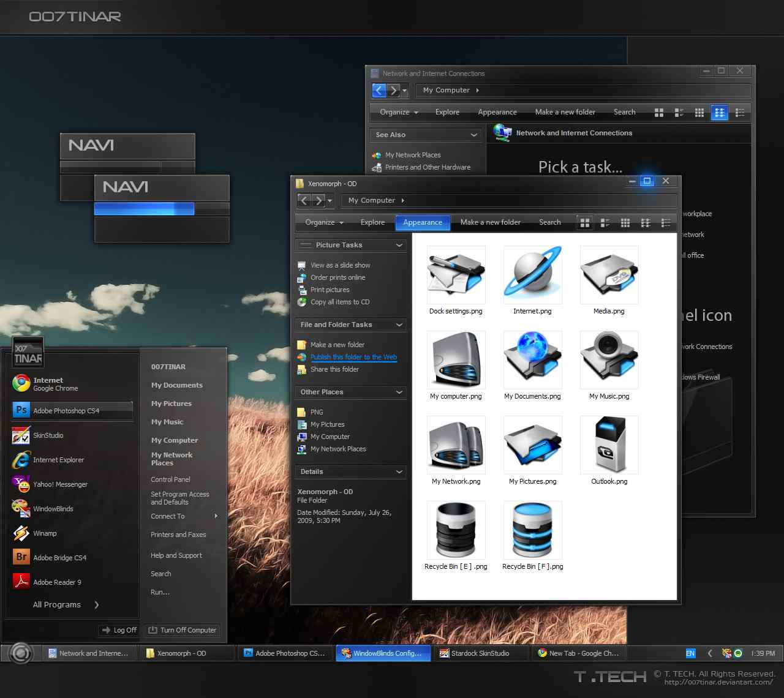Viewport: 784px width, 698px height.
Task: Select thumbnails view in Network Connections toolbar
Action: [659, 112]
